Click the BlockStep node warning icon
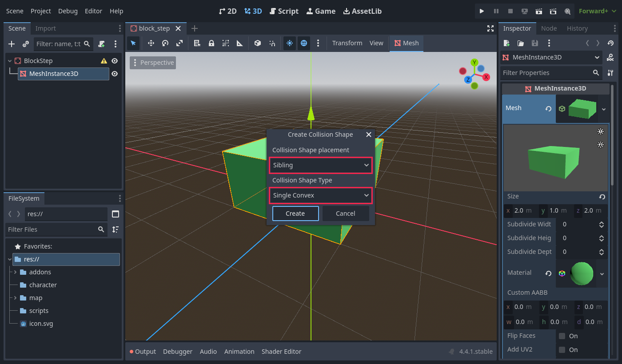Viewport: 622px width, 364px height. (104, 61)
